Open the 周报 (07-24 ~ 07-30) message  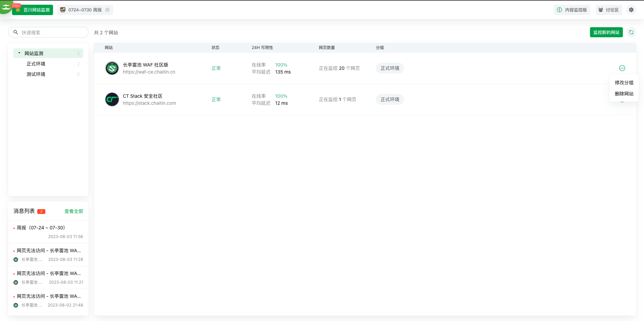48,232
